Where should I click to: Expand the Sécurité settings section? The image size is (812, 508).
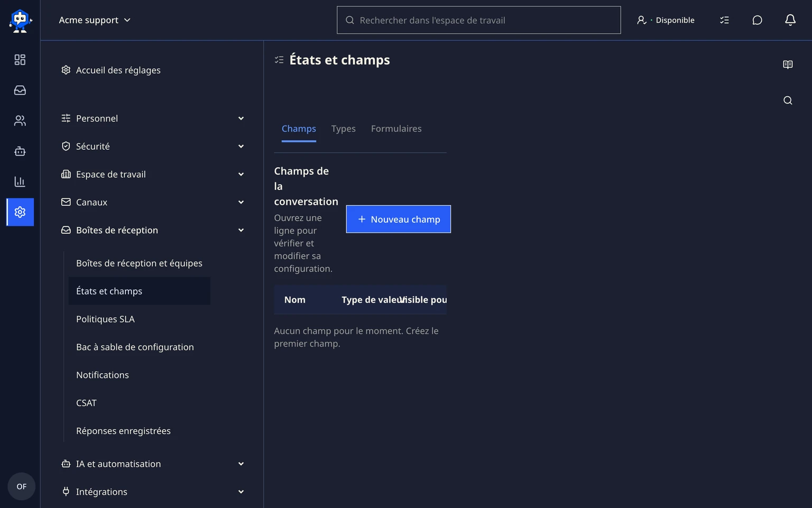click(152, 147)
